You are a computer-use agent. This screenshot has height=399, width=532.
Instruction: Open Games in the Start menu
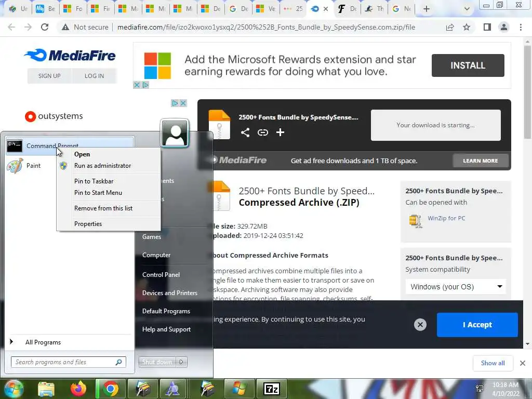click(152, 237)
